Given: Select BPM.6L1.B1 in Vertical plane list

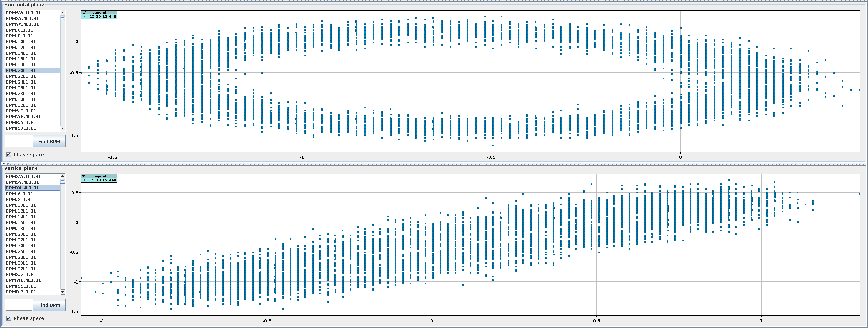Looking at the screenshot, I should (33, 194).
